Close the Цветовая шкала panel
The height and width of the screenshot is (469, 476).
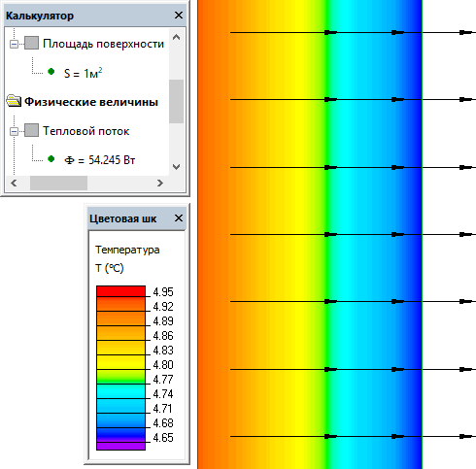pos(179,218)
